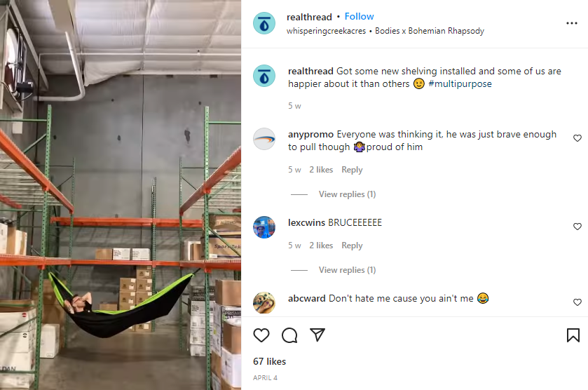This screenshot has height=390, width=588.
Task: Open lexcwins' profile picture
Action: coord(264,227)
